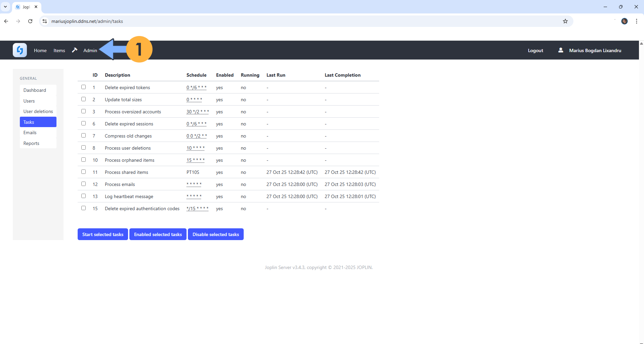Go back to the previous page
This screenshot has width=644, height=344.
pos(6,21)
